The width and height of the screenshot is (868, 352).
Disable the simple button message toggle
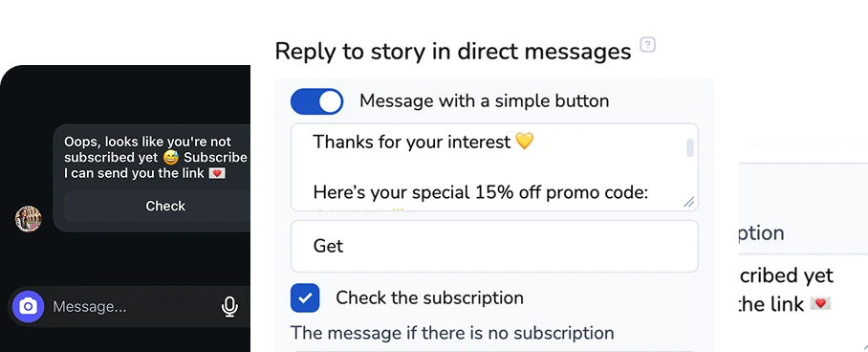pos(316,102)
